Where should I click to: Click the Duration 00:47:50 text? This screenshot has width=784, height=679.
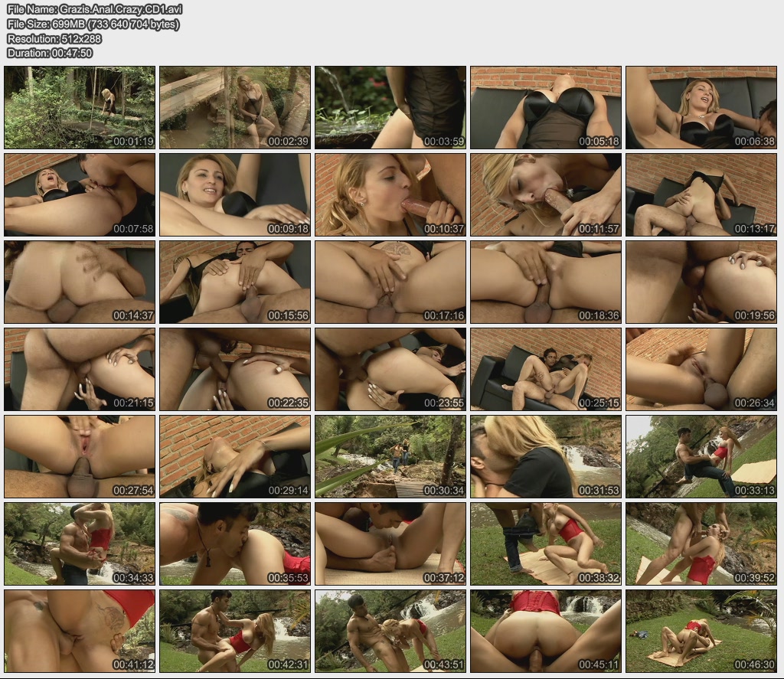pyautogui.click(x=49, y=53)
